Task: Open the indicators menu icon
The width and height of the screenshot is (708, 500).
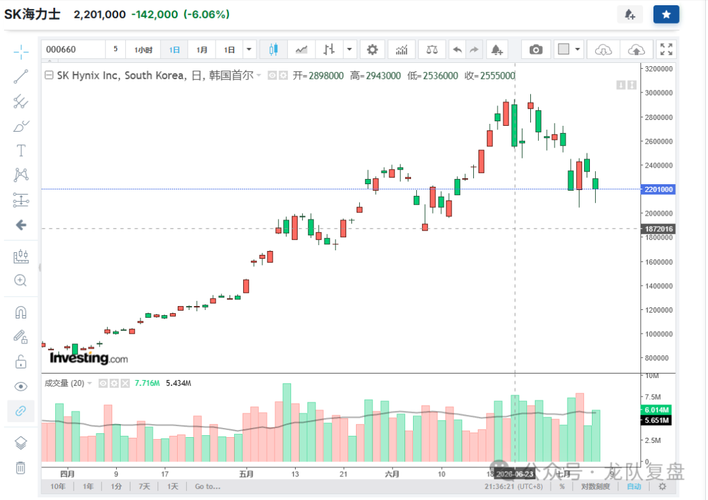Action: tap(401, 50)
